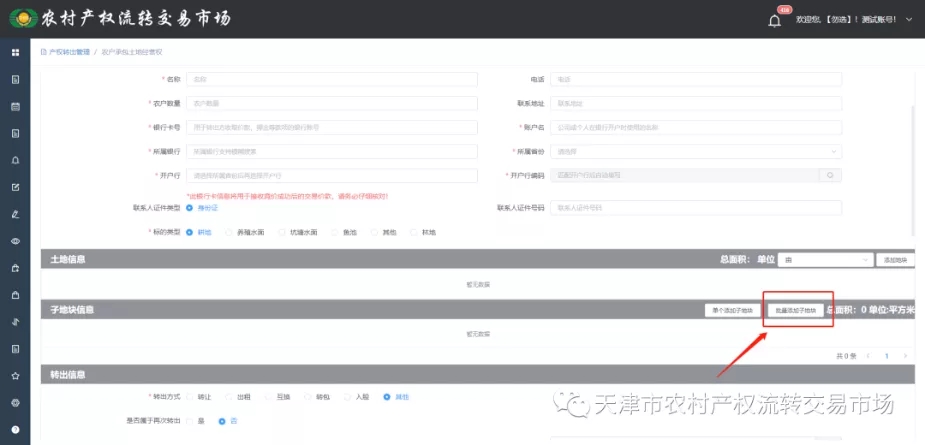Click the 添加地块 button

tap(895, 260)
